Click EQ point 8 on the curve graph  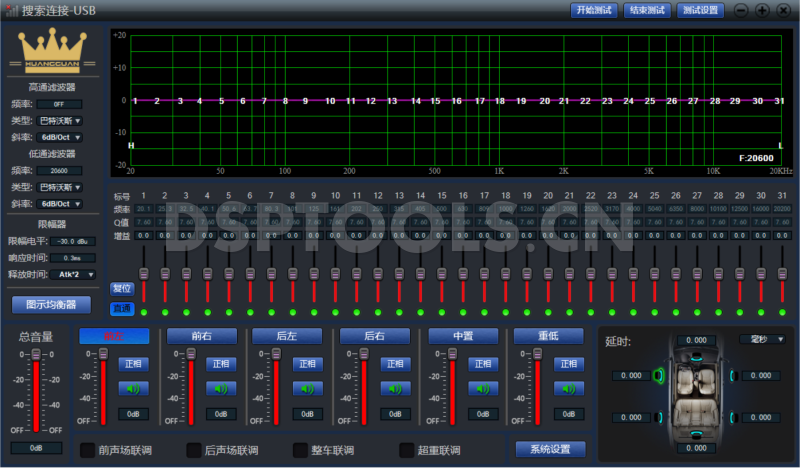(x=285, y=101)
